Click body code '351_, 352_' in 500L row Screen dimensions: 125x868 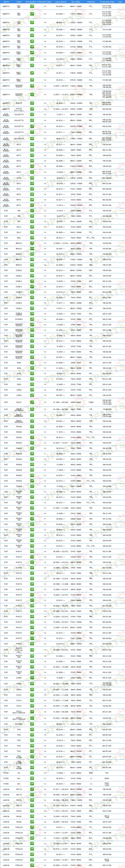point(91,238)
